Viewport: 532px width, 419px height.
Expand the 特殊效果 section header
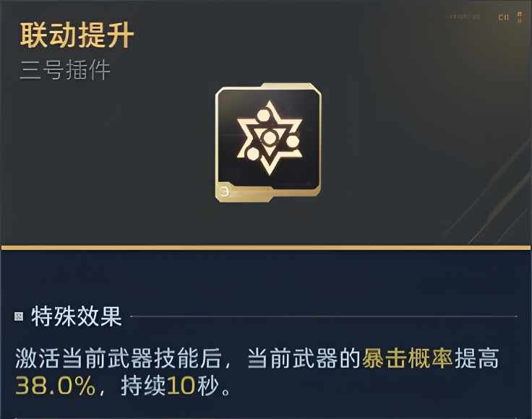[77, 316]
